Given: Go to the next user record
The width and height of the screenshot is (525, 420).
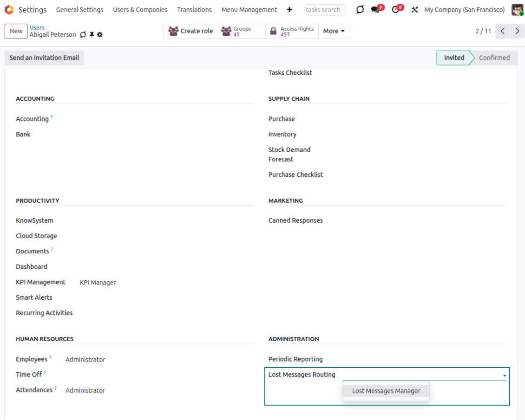Looking at the screenshot, I should (517, 31).
